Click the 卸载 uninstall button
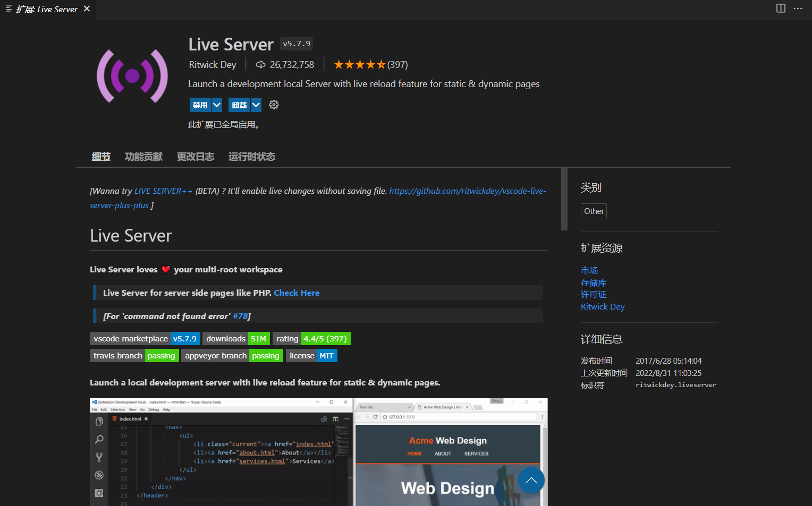 239,105
